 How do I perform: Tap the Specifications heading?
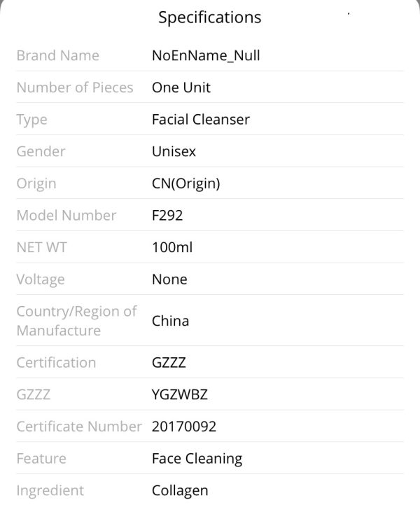click(x=209, y=18)
